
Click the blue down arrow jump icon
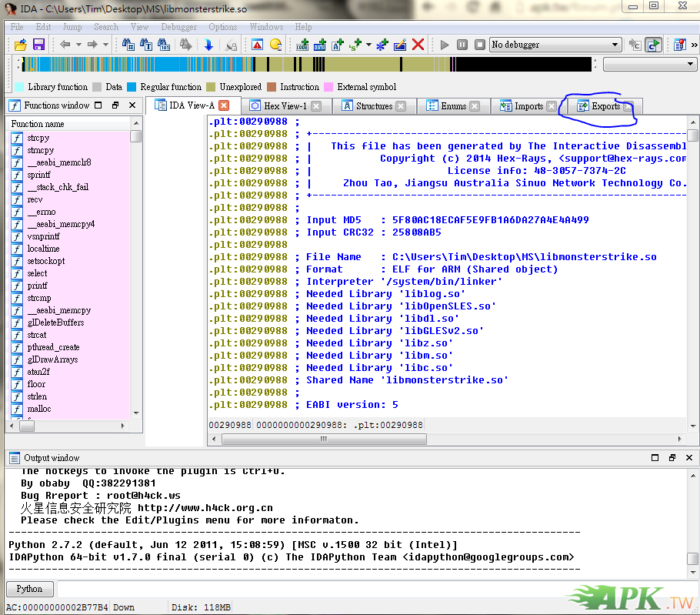[208, 45]
